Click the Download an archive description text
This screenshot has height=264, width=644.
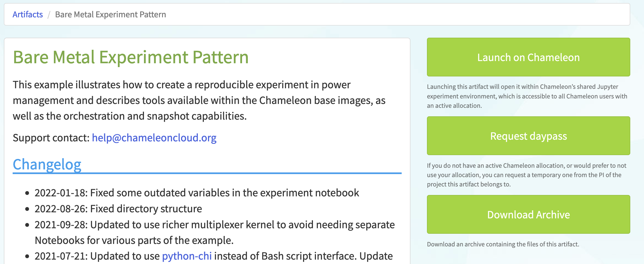[x=503, y=244]
